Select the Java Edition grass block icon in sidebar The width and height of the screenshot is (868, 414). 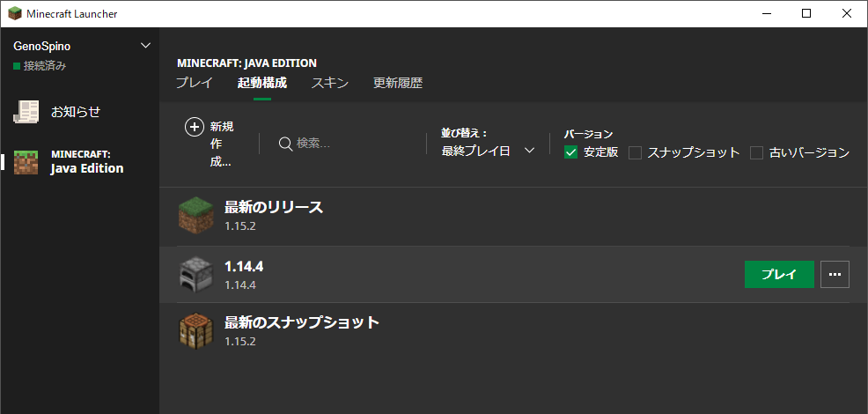click(x=26, y=162)
